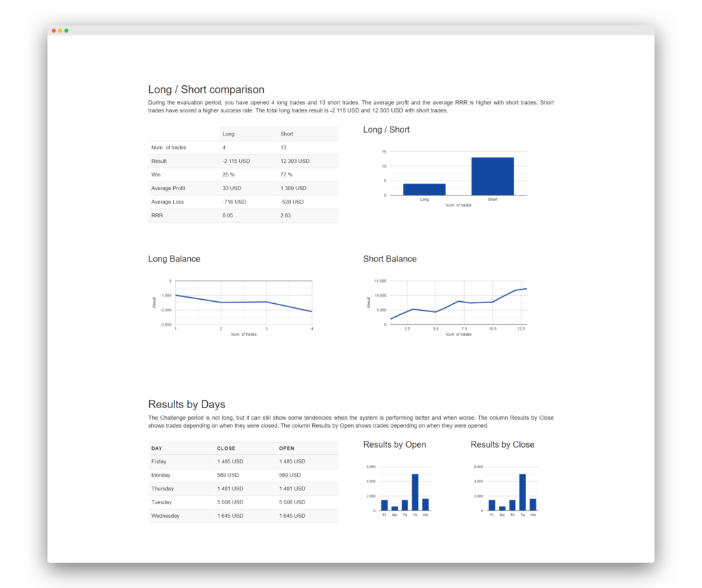Image resolution: width=702 pixels, height=588 pixels.
Task: Click the Mo bar in Results by Open
Action: [x=395, y=508]
